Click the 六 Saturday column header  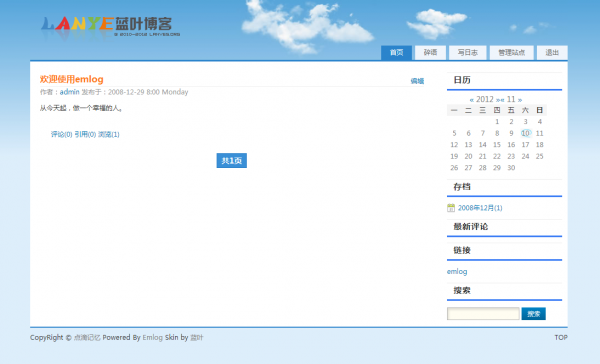pos(525,110)
